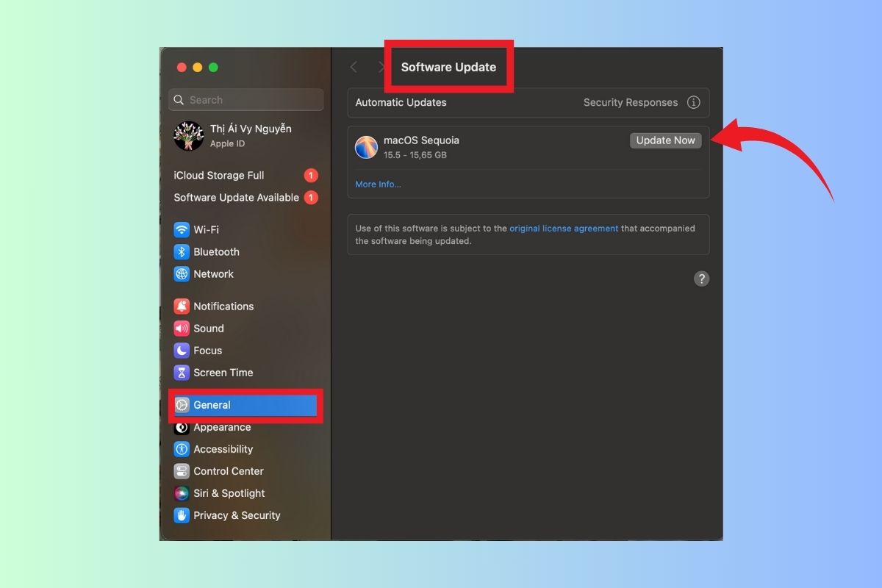The width and height of the screenshot is (882, 588).
Task: Open the Automatic Updates row
Action: [528, 103]
